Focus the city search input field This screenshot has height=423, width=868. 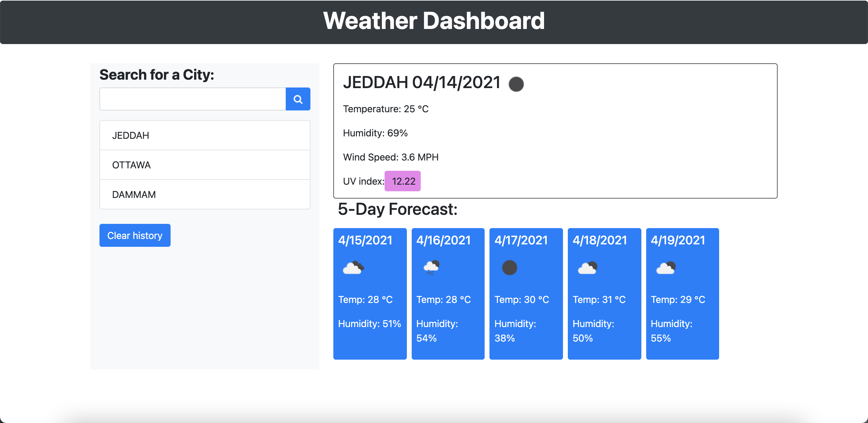[192, 99]
